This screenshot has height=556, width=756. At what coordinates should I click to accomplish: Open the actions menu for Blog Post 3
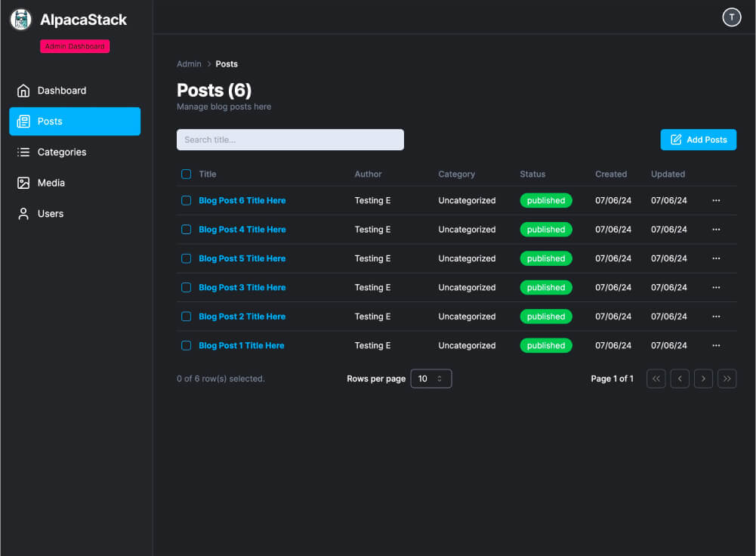coord(715,287)
